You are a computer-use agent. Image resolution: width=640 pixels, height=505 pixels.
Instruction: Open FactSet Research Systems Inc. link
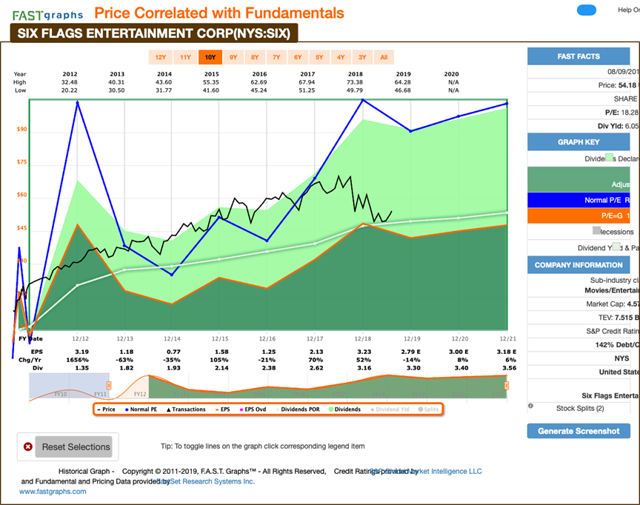[206, 481]
